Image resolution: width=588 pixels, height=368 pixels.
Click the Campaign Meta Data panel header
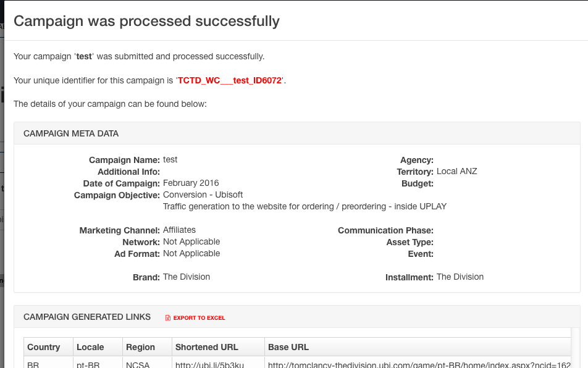click(71, 133)
